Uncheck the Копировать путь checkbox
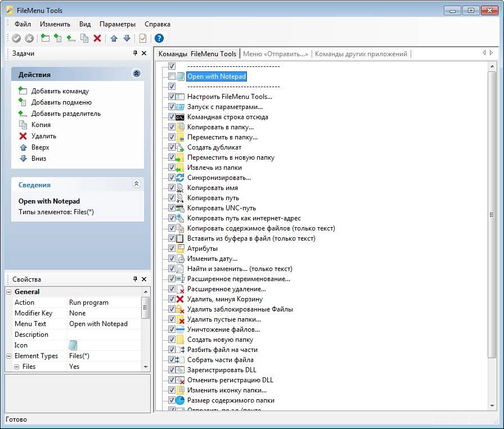The height and width of the screenshot is (429, 504). click(172, 197)
